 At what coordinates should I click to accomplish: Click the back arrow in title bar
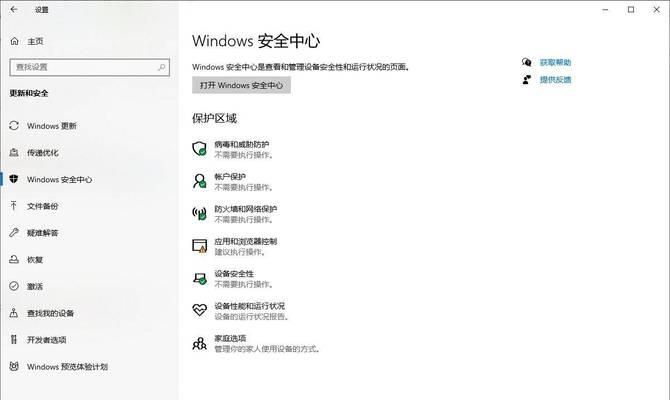point(14,9)
